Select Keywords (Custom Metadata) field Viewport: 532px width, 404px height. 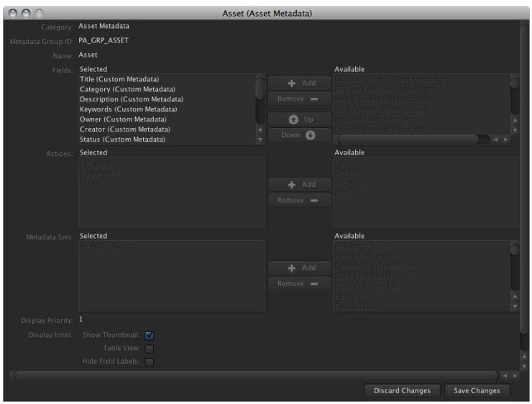(x=129, y=109)
